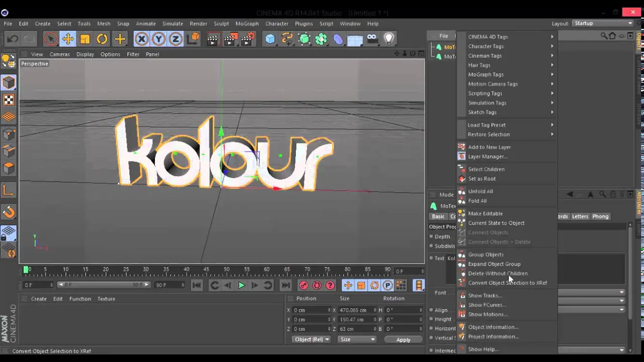Toggle the X axis lock
This screenshot has width=644, height=362.
pos(141,39)
